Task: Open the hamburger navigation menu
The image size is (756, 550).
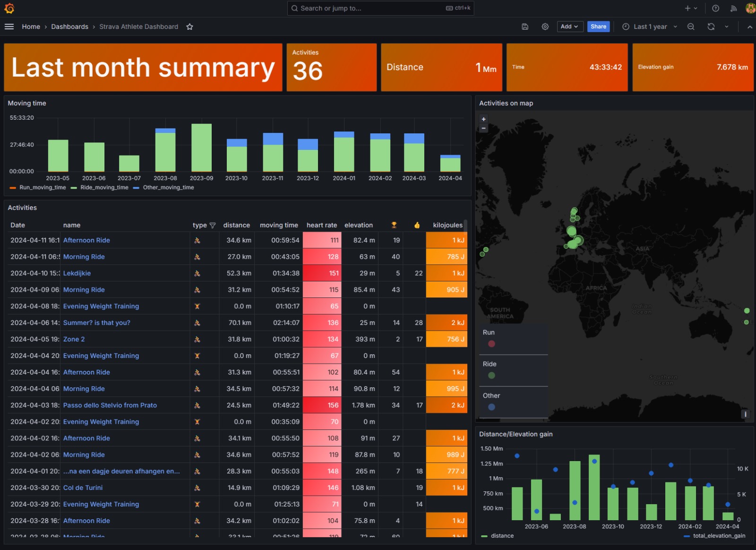Action: pyautogui.click(x=9, y=26)
